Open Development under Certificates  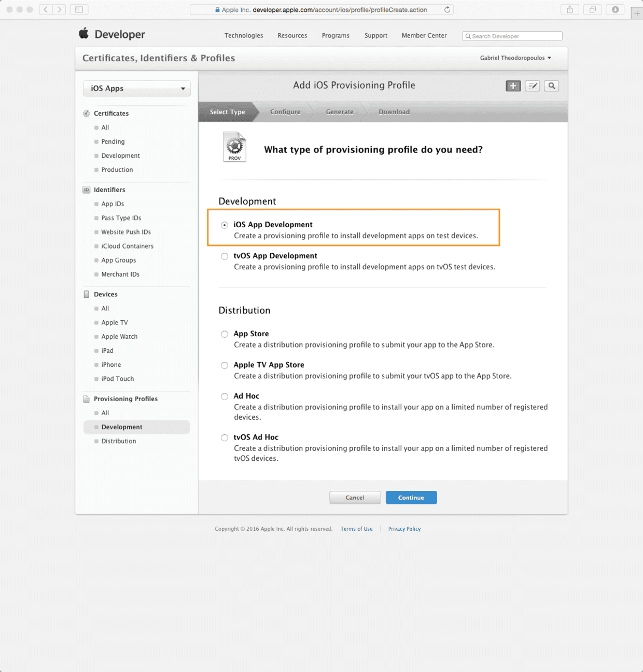121,156
